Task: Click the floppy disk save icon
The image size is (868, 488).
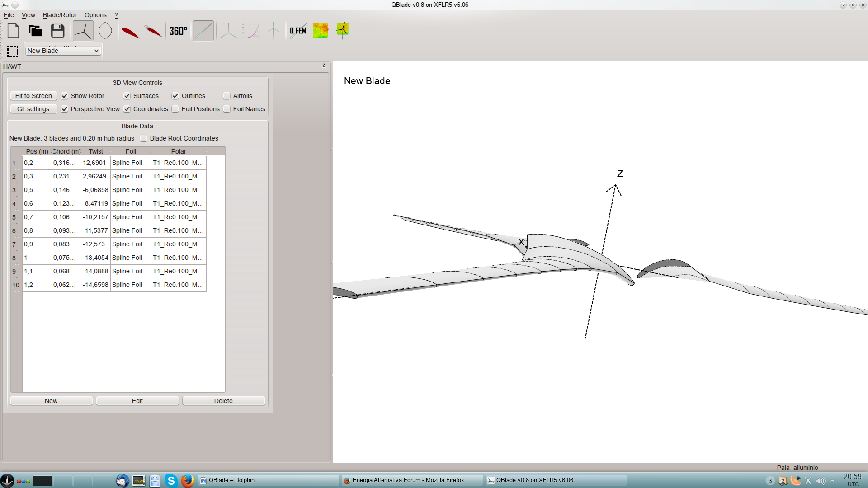Action: coord(57,31)
